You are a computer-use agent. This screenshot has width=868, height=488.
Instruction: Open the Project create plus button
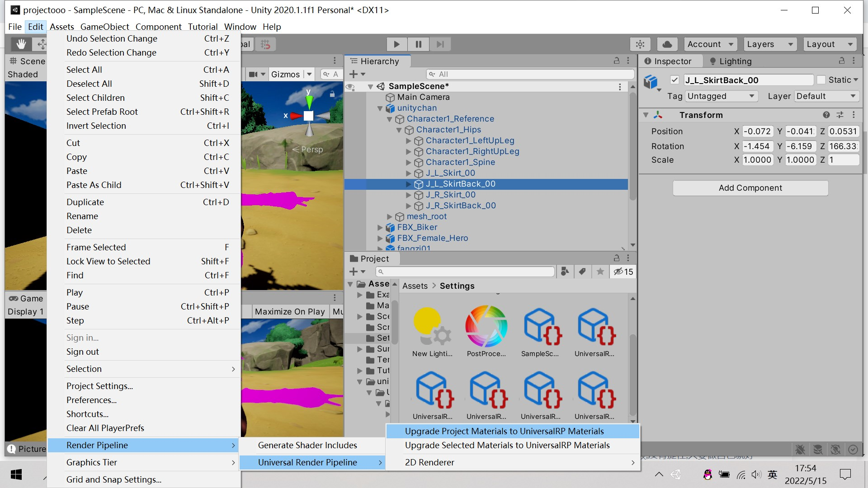[356, 272]
